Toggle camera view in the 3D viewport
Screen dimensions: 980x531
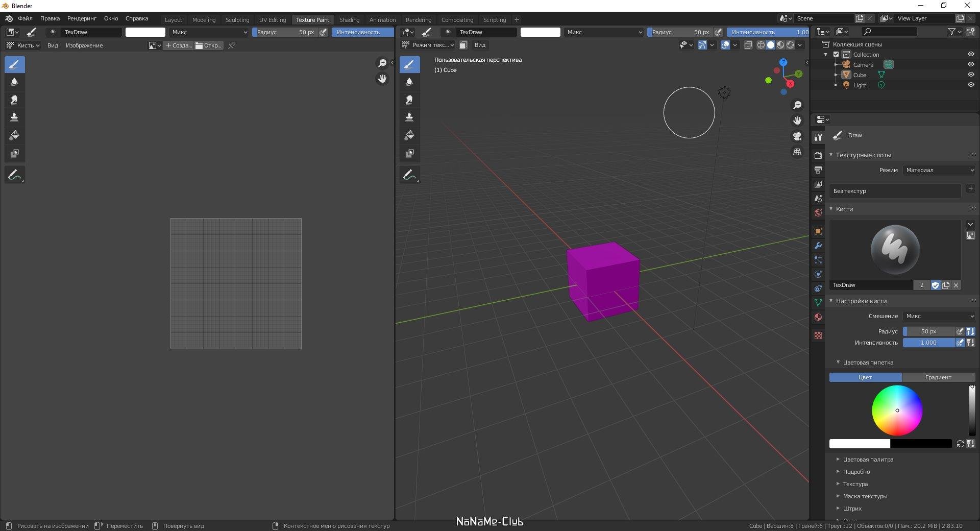pos(797,136)
